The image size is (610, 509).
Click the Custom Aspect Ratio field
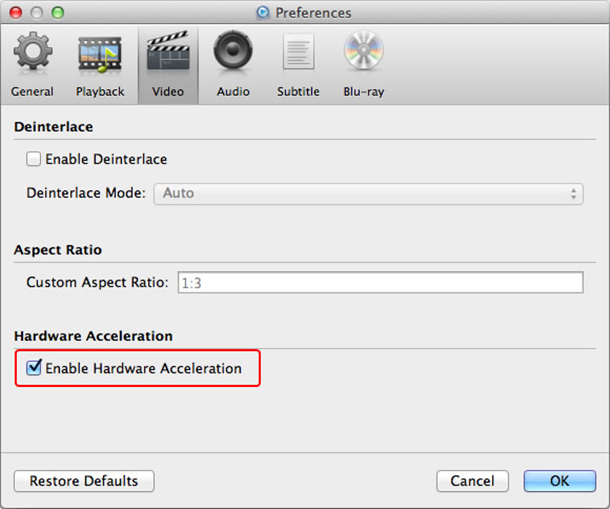(x=380, y=283)
